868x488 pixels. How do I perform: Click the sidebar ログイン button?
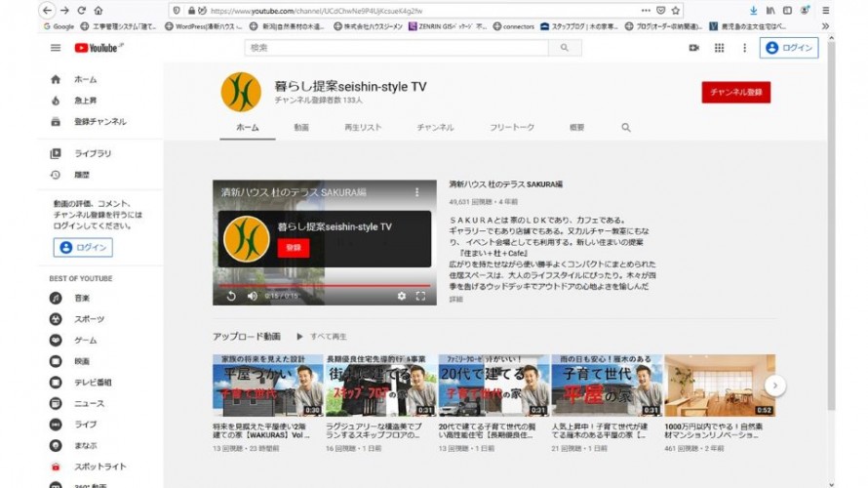83,248
